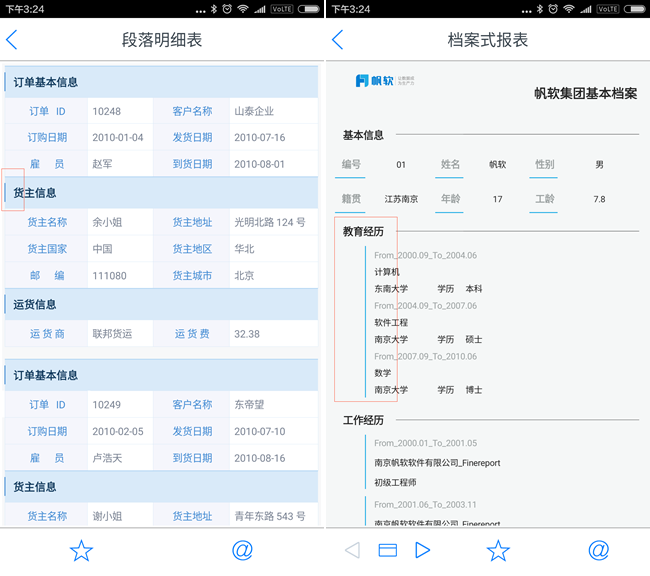This screenshot has height=576, width=650.
Task: Select employee name 赵军
Action: coord(102,164)
